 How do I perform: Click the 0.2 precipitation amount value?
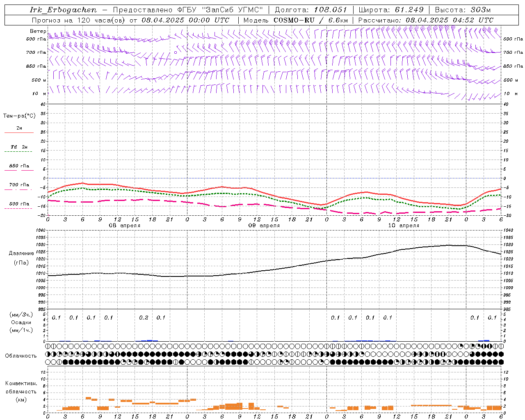[144, 317]
